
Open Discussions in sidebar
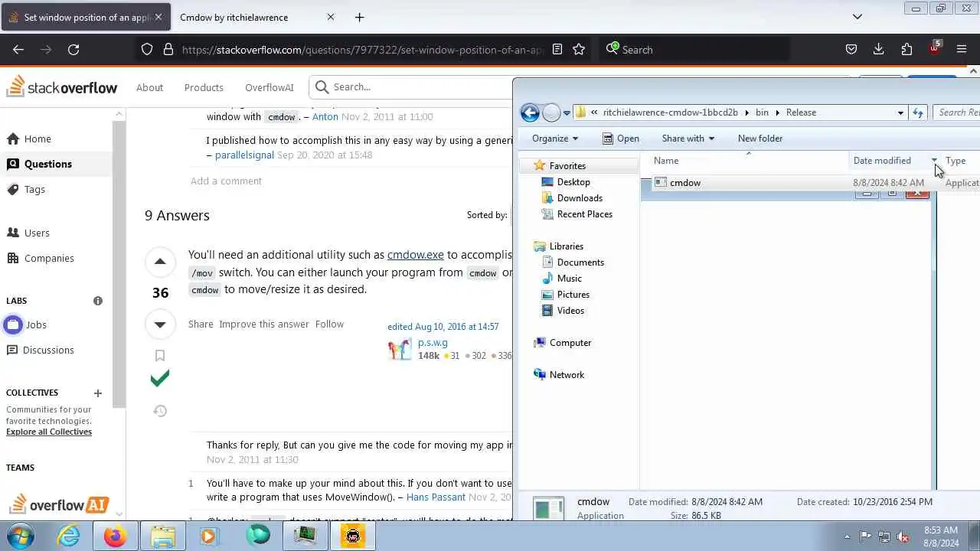click(48, 350)
